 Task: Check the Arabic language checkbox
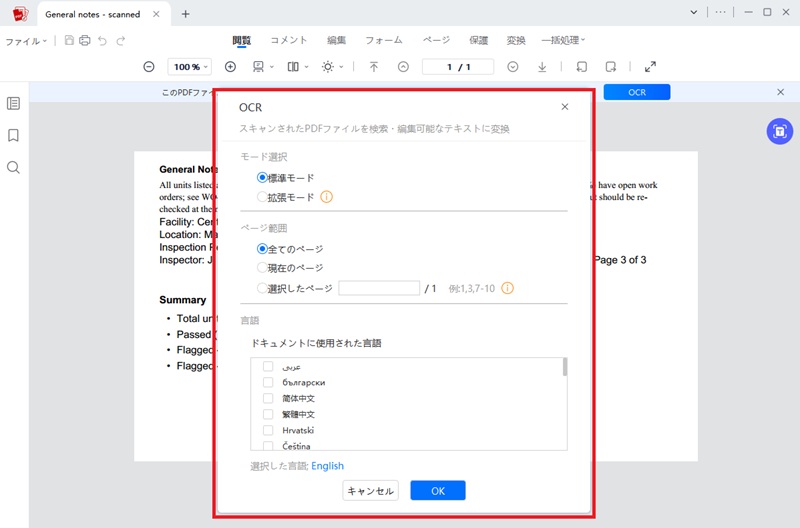(268, 366)
